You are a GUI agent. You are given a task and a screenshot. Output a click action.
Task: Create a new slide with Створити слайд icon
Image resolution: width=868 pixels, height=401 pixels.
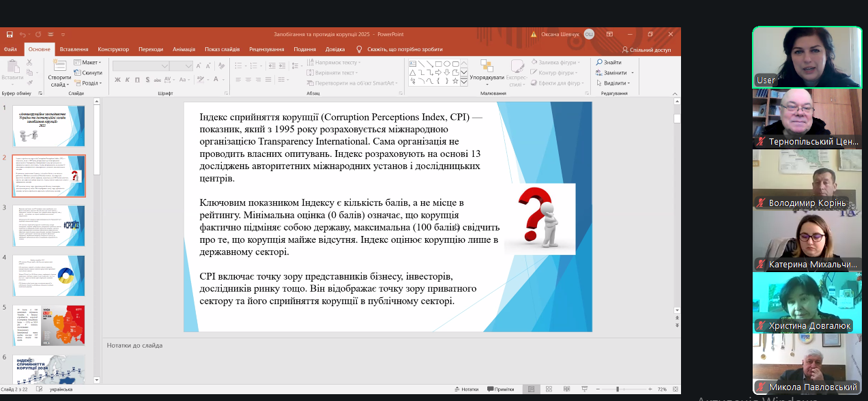coord(59,67)
